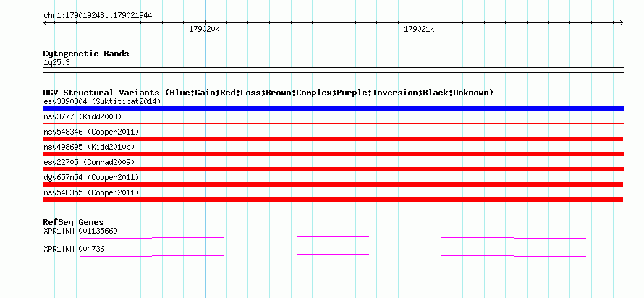Click the esv22705 red loss bar

coord(333,169)
